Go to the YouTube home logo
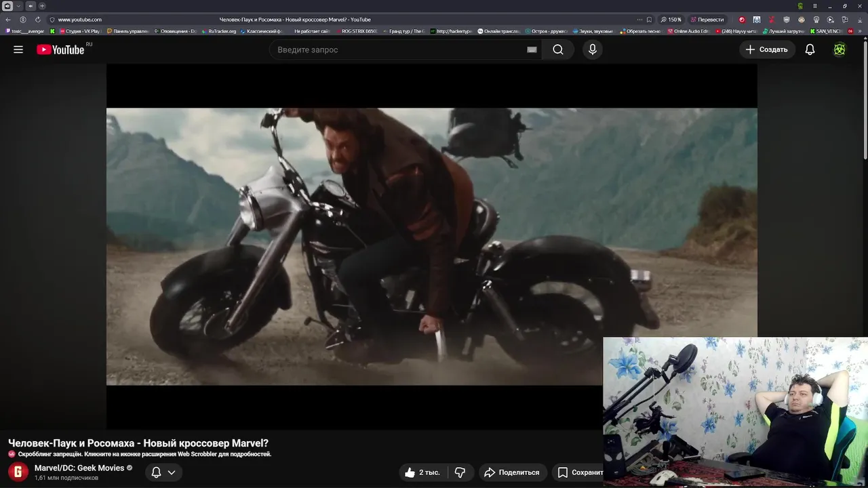The height and width of the screenshot is (488, 868). [61, 49]
